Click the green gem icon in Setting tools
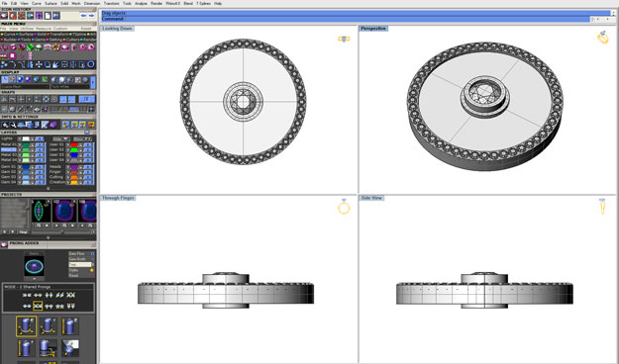The image size is (619, 364). [30, 47]
